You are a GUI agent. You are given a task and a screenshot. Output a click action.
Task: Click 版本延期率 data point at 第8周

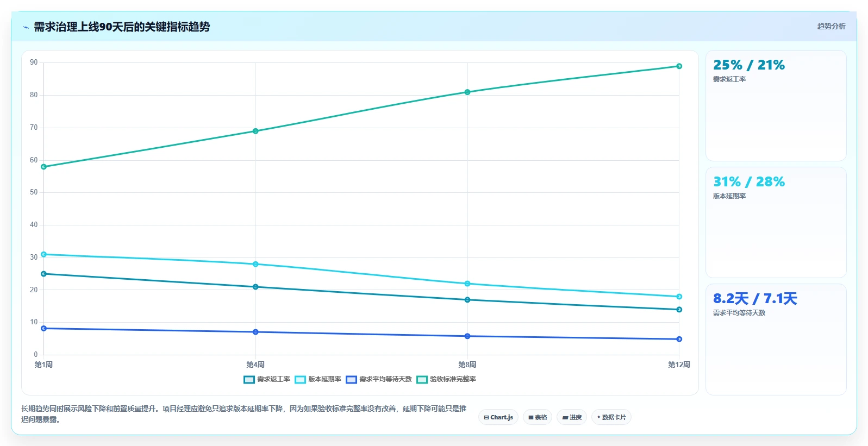[x=467, y=284]
